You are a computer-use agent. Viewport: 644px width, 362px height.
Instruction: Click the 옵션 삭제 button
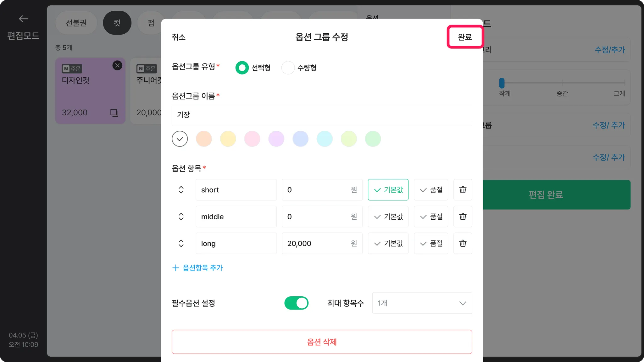[322, 342]
